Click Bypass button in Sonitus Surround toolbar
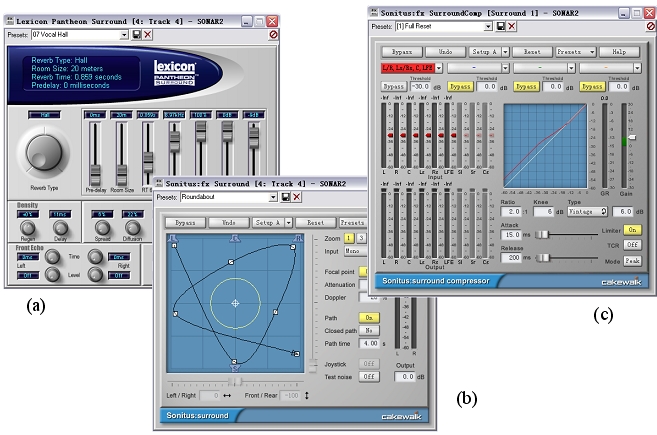Image resolution: width=657 pixels, height=435 pixels. click(185, 223)
